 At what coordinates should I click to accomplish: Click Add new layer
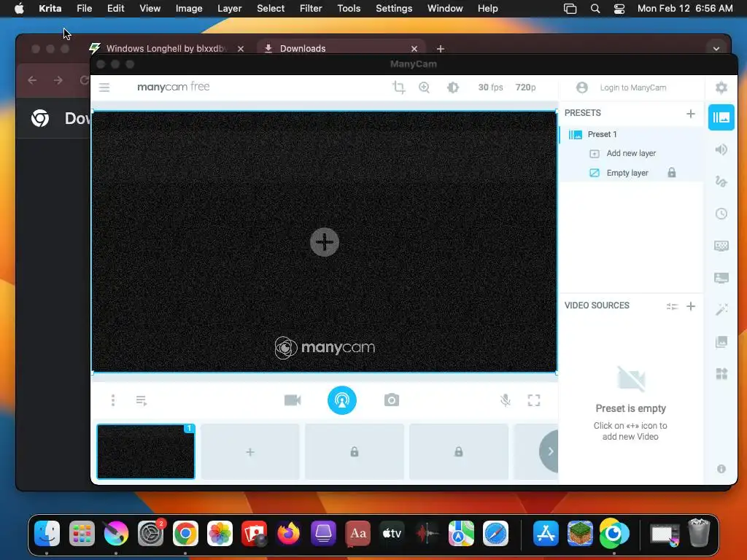[x=631, y=153]
